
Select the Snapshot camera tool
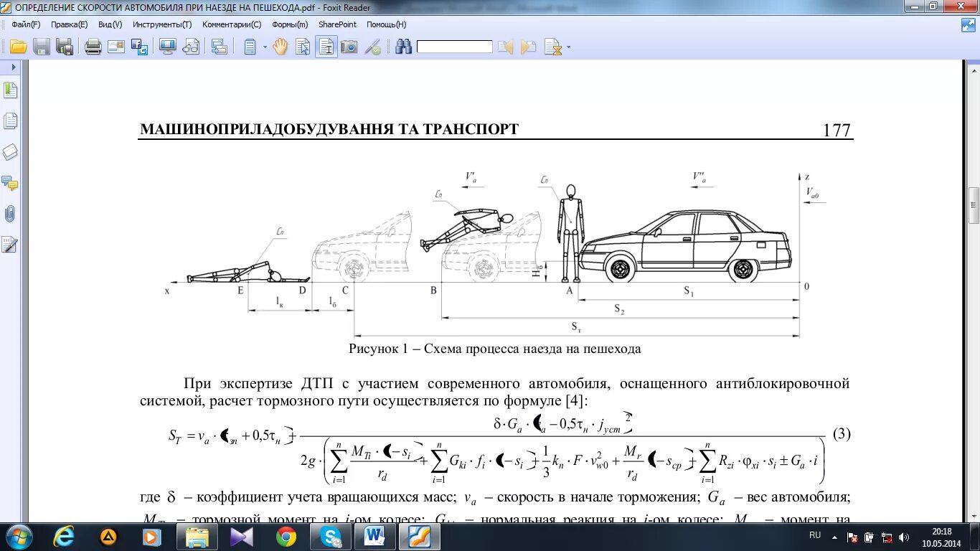pos(349,47)
